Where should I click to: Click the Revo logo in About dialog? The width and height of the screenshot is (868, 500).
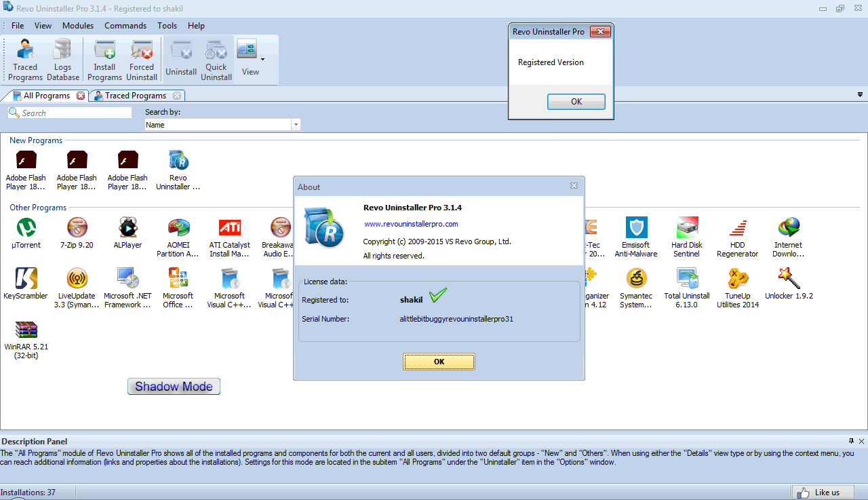323,227
